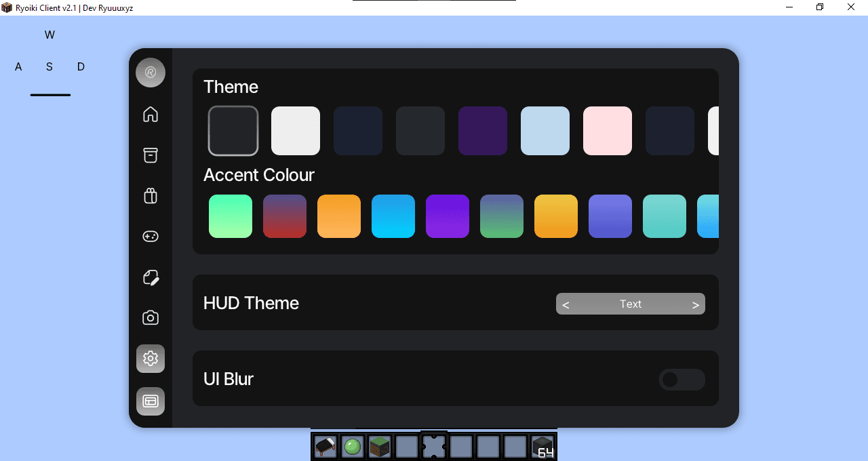Restore down the Ryoiki Client window
This screenshot has width=868, height=461.
[x=820, y=7]
